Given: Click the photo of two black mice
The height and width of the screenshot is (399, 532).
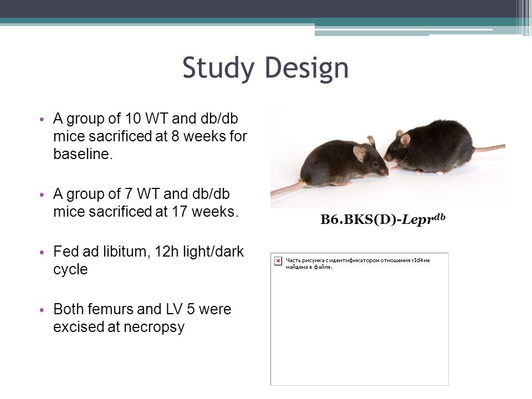Looking at the screenshot, I should (388, 157).
